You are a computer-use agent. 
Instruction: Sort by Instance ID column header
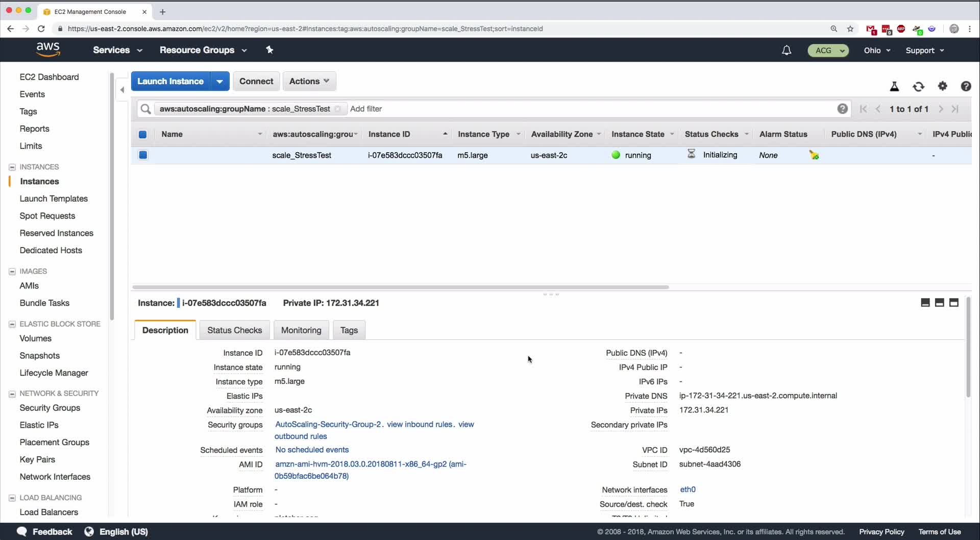408,134
